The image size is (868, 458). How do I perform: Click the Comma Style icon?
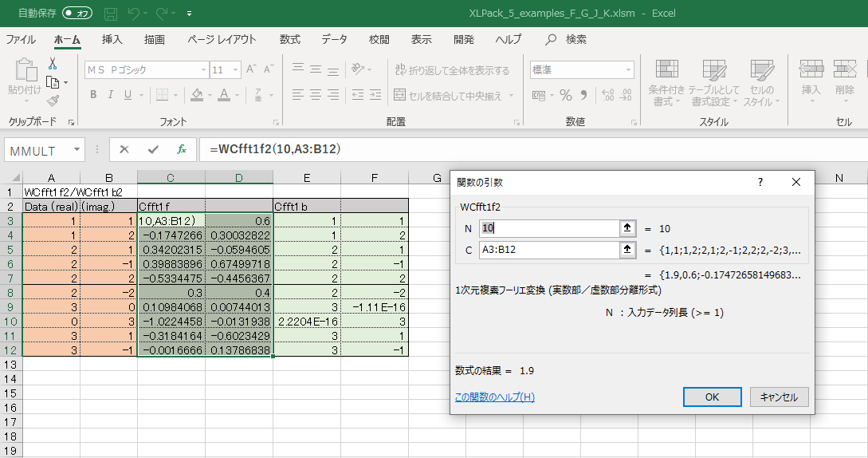[x=583, y=96]
